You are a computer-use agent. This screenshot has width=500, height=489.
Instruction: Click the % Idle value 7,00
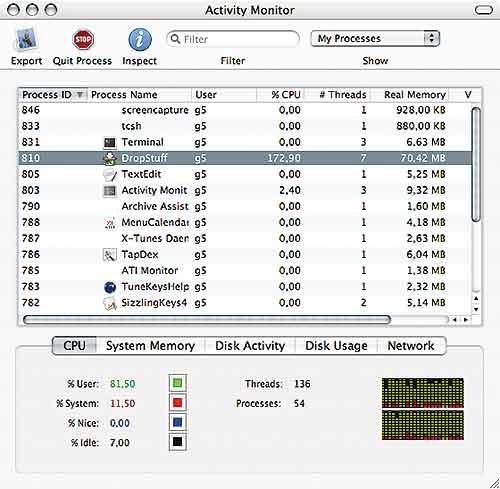click(x=120, y=443)
